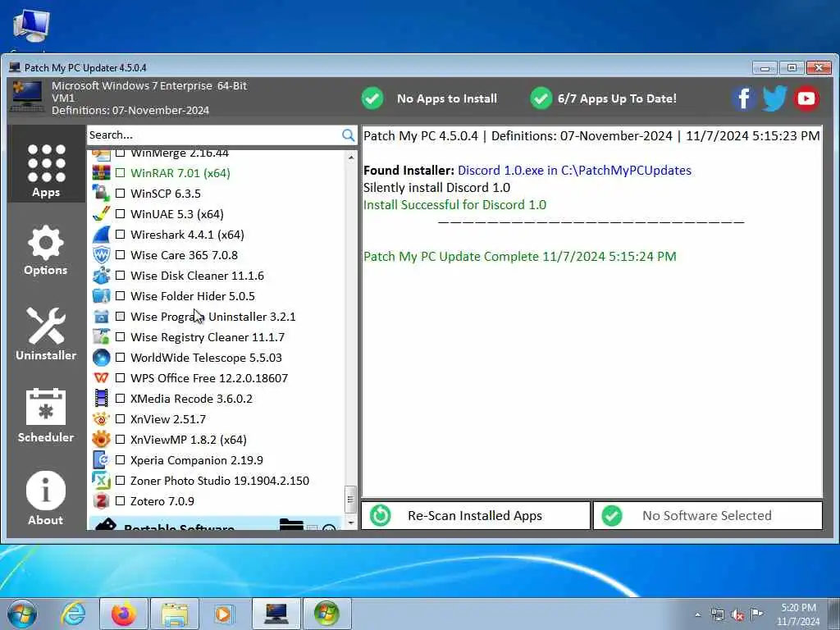Click the Xperia Companion icon
This screenshot has height=630, width=840.
pos(101,459)
